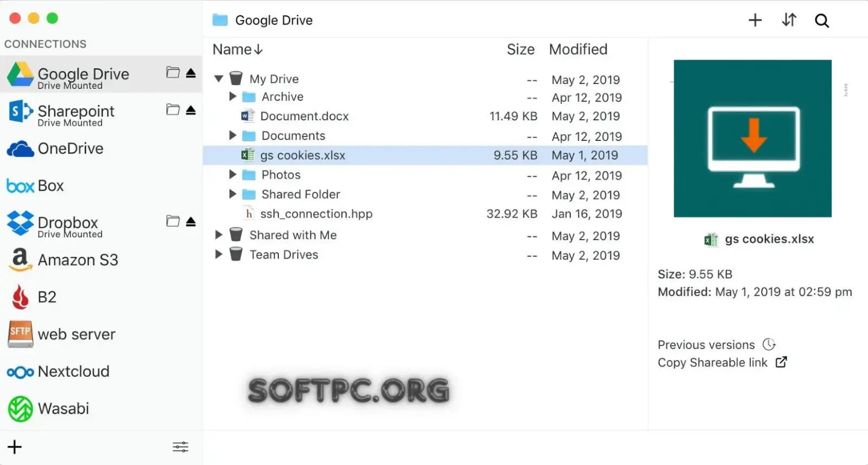The image size is (868, 465).
Task: Select gs cookies.xlsx file row
Action: (425, 155)
